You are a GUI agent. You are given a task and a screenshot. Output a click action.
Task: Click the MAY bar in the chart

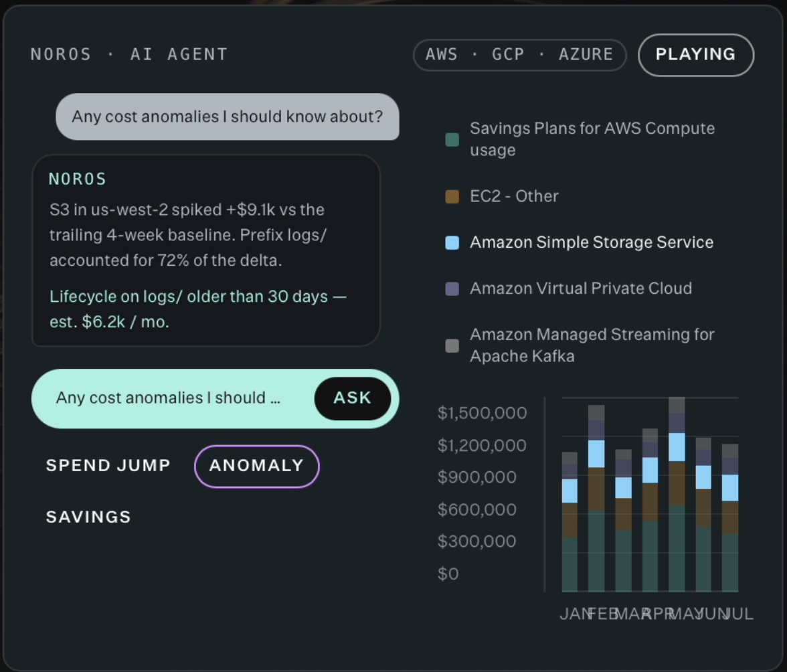tap(677, 495)
